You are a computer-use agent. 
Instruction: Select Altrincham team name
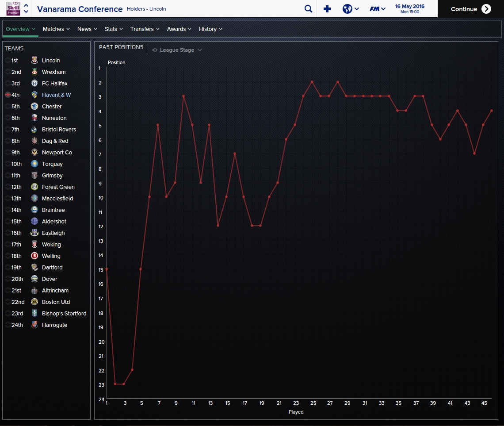55,290
